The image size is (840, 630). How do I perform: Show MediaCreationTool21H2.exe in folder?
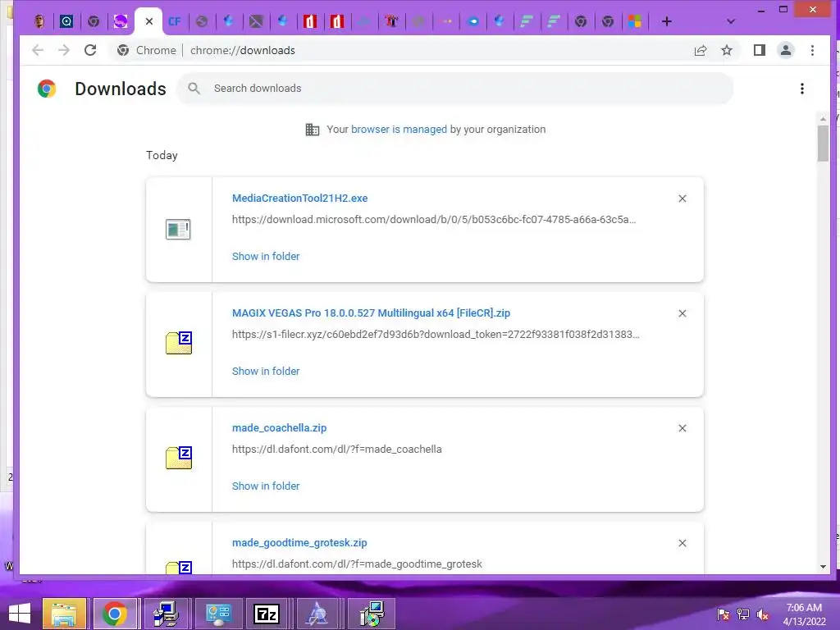click(266, 257)
